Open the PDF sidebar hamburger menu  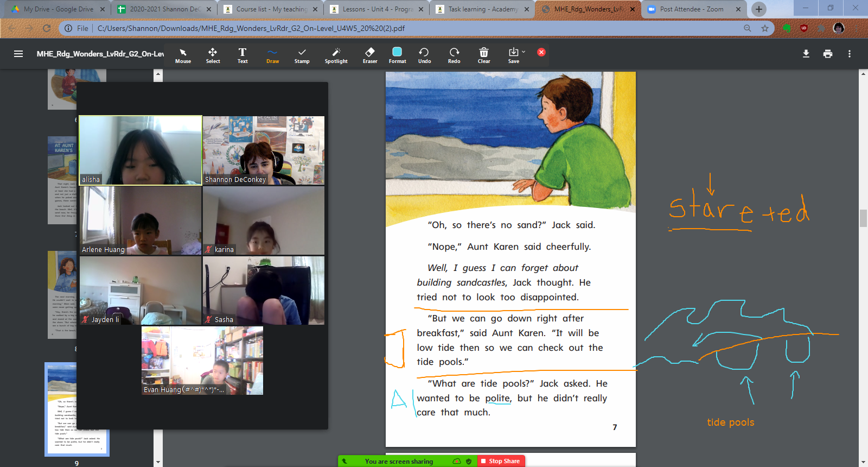[18, 54]
